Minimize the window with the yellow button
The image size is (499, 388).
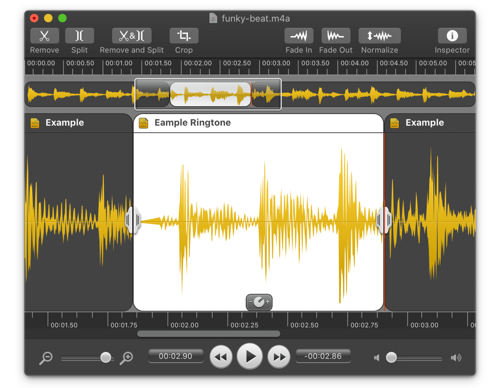48,18
